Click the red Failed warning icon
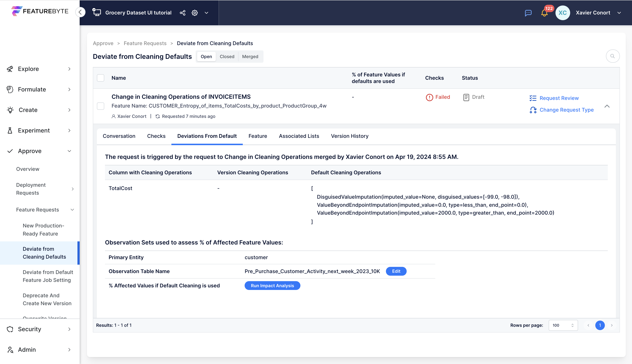Screen dimensions: 632x364 429,97
